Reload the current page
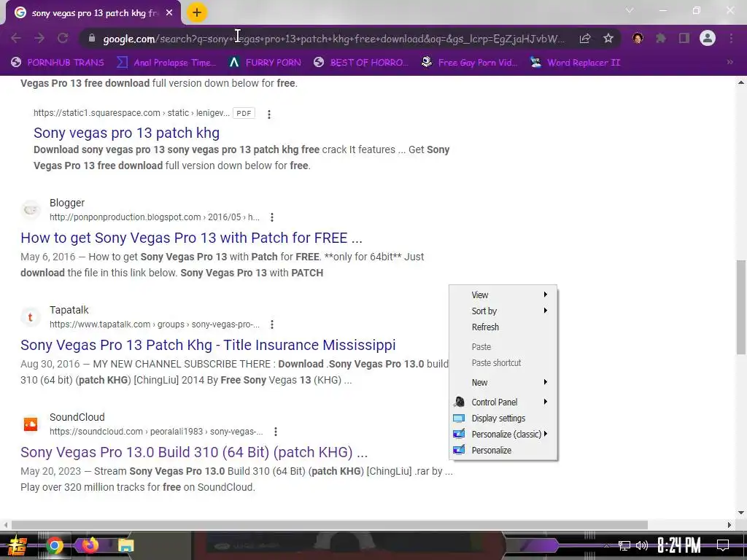Viewport: 747px width, 560px height. (63, 38)
